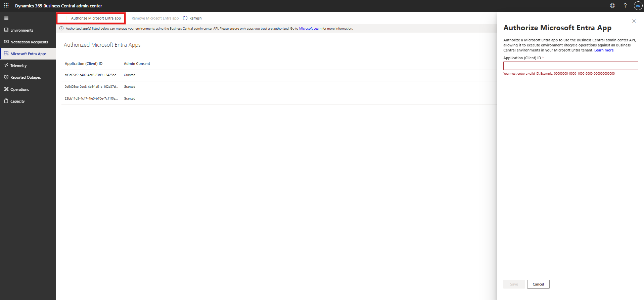Viewport: 644px width, 300px height.
Task: Select the app row ca3d05e9-c409-4cc8
Action: [279, 75]
